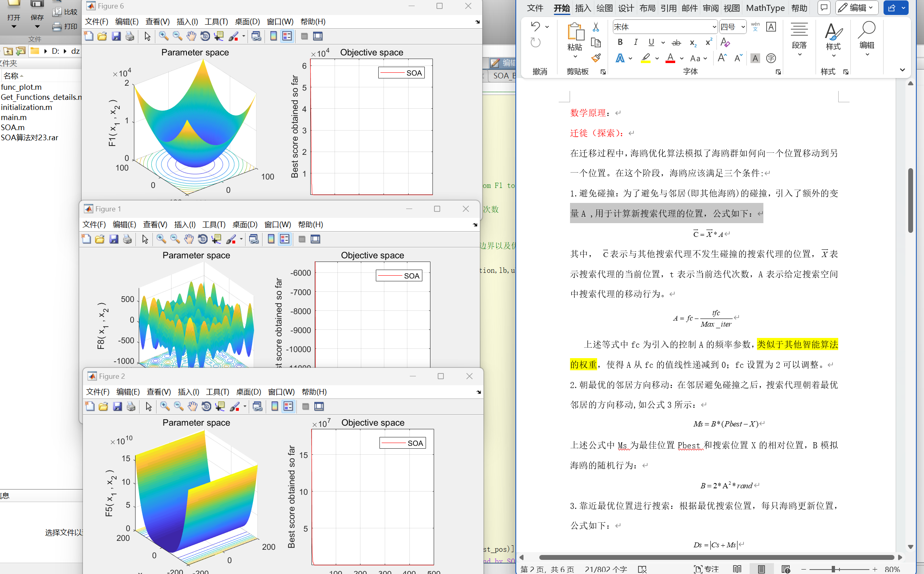924x574 pixels.
Task: Click the Rotate 3D icon in Figure 6
Action: pos(205,36)
